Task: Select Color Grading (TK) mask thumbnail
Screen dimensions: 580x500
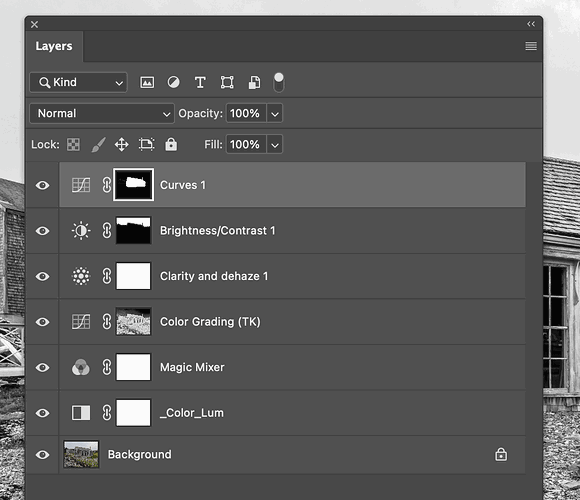Action: [x=134, y=321]
